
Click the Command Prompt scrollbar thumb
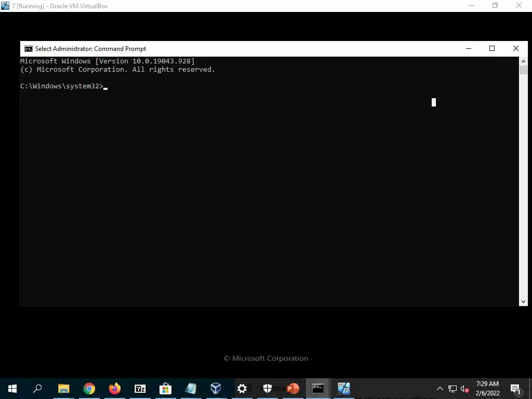pos(523,70)
